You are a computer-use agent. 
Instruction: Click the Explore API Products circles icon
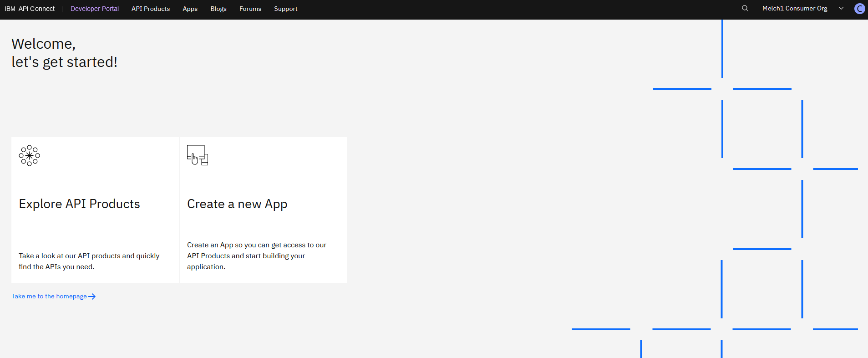tap(29, 155)
